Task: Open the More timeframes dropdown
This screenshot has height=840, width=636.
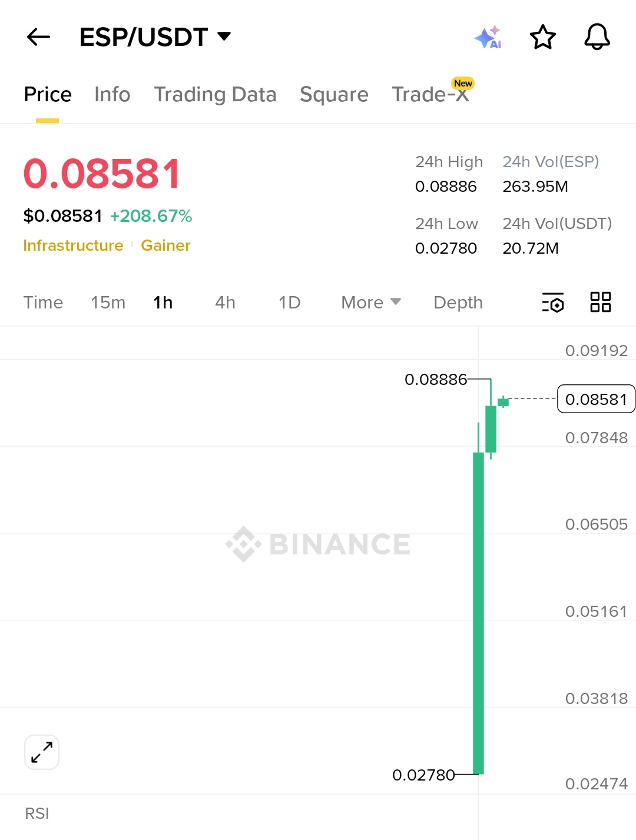Action: coord(371,303)
